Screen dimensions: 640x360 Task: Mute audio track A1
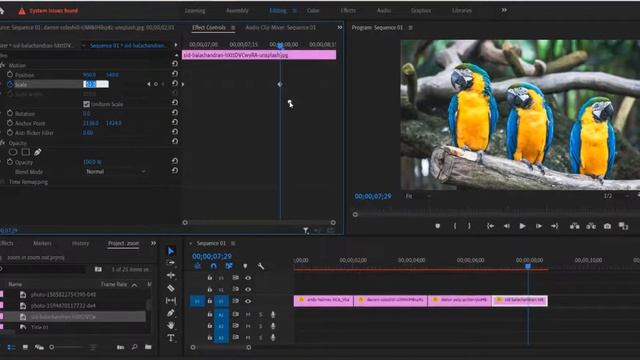pyautogui.click(x=248, y=315)
